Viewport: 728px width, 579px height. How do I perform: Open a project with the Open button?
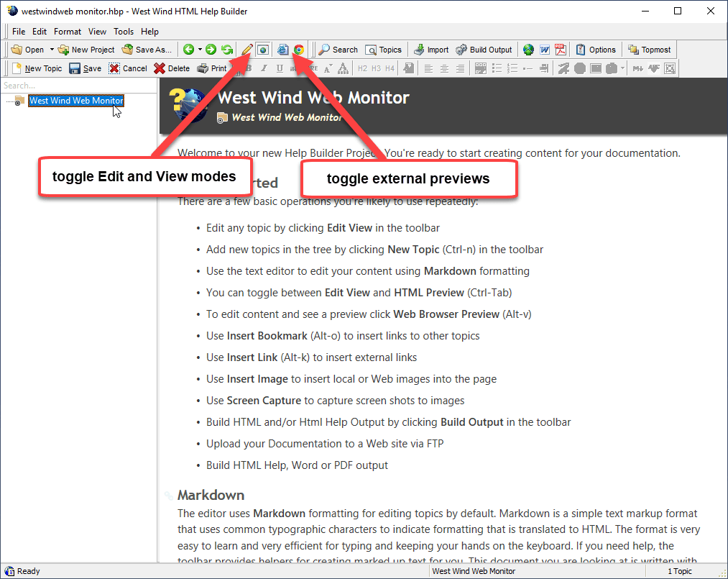click(27, 50)
